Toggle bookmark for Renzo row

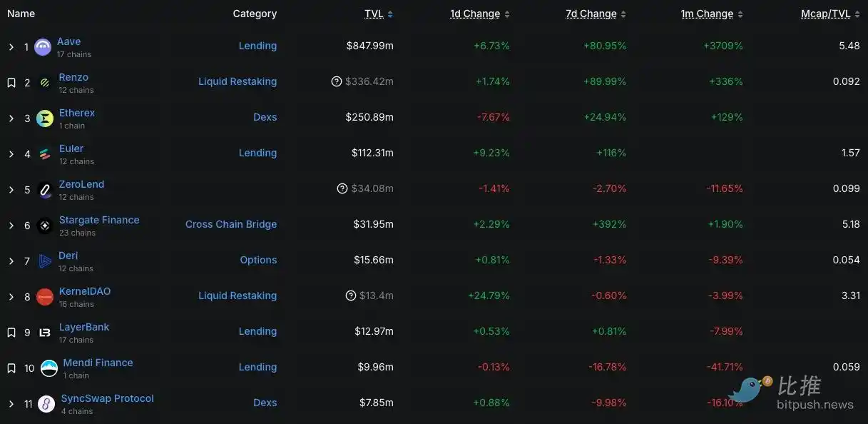(x=11, y=83)
